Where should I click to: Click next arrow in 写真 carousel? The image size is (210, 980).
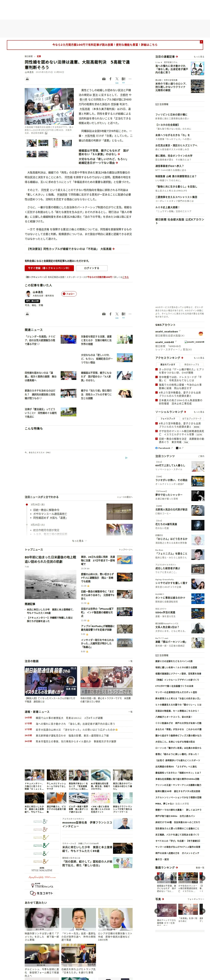(x=203, y=911)
